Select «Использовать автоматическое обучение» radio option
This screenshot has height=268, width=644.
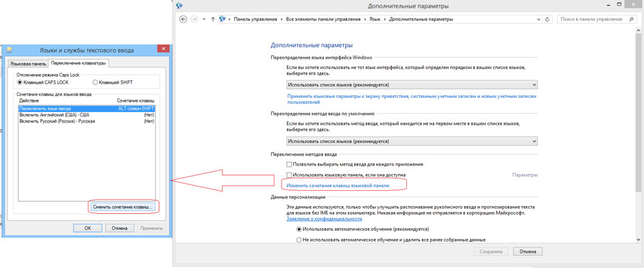(x=299, y=229)
